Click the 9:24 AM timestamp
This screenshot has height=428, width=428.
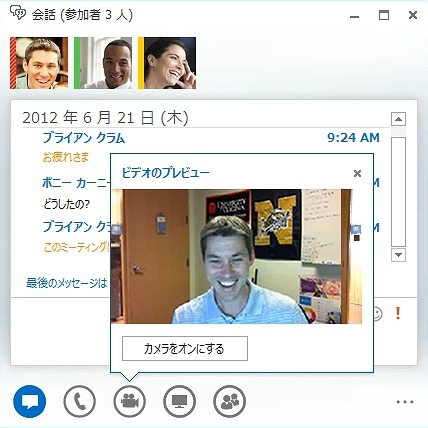(x=353, y=138)
